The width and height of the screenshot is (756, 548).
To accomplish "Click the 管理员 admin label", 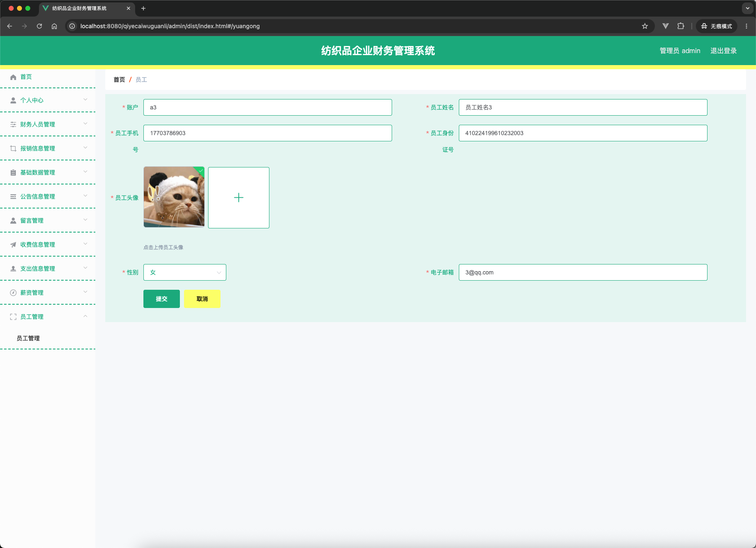I will click(680, 51).
